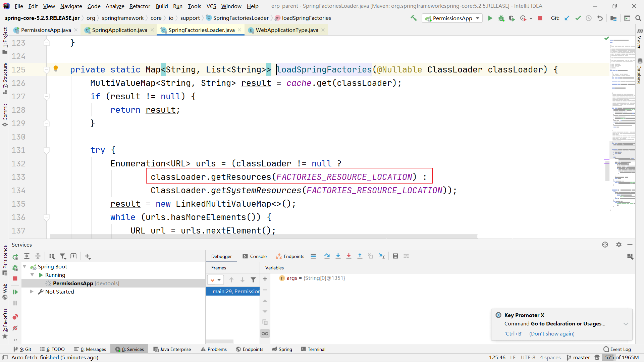Open thread selector dropdown in Frames
Viewport: 644px width, 362px height.
215,279
